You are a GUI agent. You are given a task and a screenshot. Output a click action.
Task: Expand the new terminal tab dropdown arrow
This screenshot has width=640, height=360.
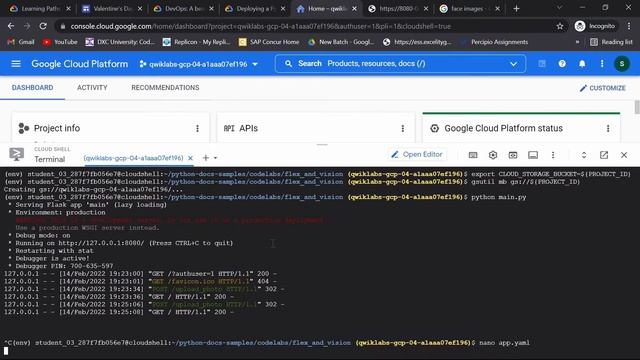[216, 158]
